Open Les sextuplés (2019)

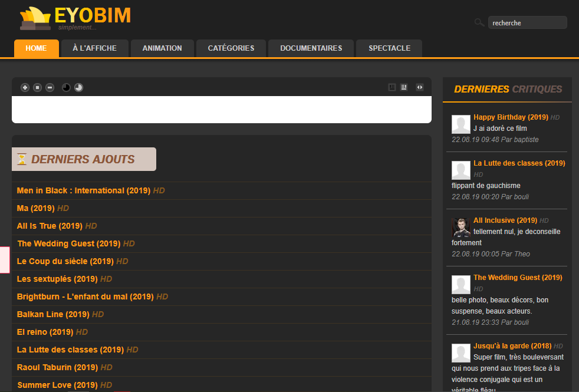(x=57, y=279)
